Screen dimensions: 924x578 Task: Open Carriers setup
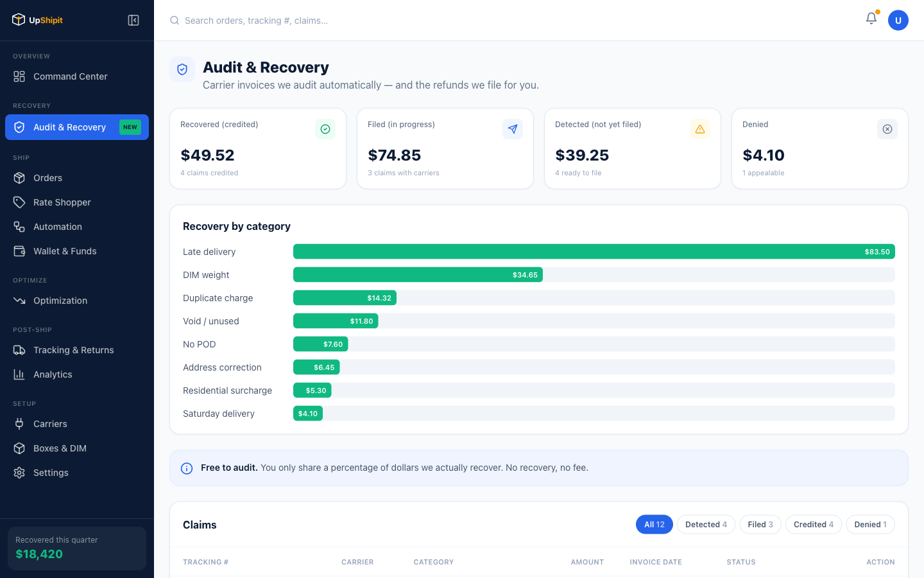click(x=77, y=424)
